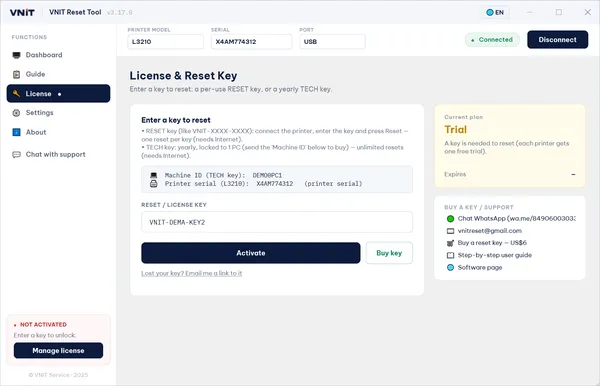600x386 pixels.
Task: Open the Step-by-step user guide link
Action: (x=495, y=255)
